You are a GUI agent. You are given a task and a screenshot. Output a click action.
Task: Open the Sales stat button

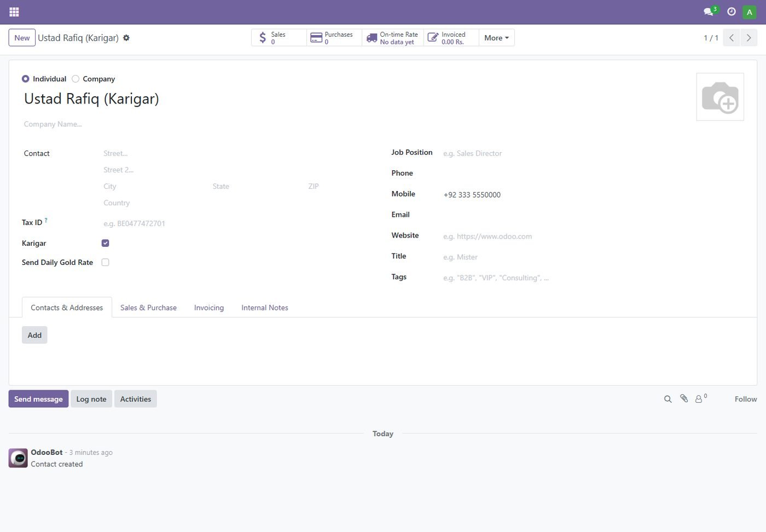(x=279, y=38)
